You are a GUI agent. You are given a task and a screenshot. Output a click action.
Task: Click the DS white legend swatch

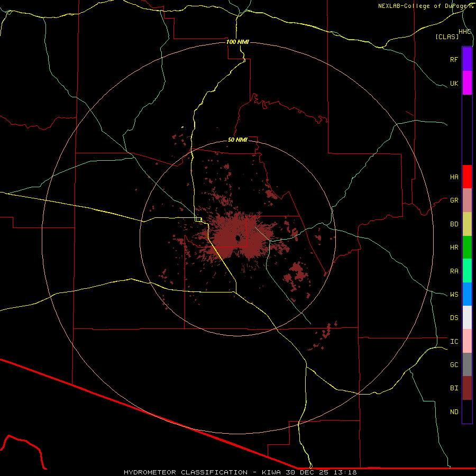(x=467, y=317)
